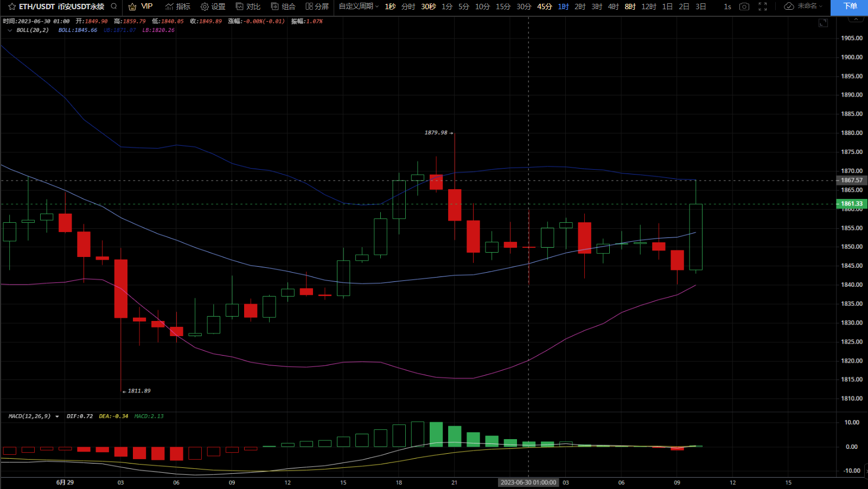Take a chart screenshot with the camera icon
The height and width of the screenshot is (489, 868).
(744, 7)
